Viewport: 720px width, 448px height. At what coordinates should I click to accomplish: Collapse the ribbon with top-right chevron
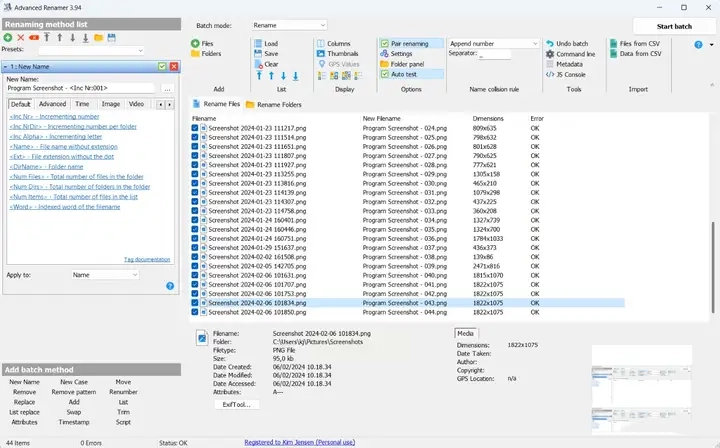coord(712,85)
